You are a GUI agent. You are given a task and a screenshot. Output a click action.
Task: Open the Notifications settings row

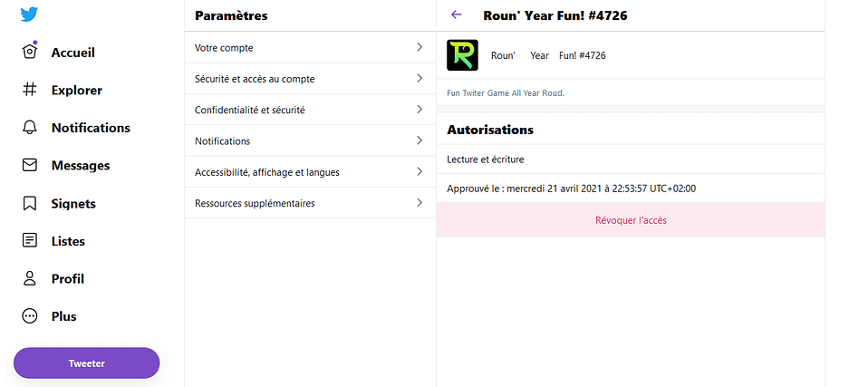[310, 140]
